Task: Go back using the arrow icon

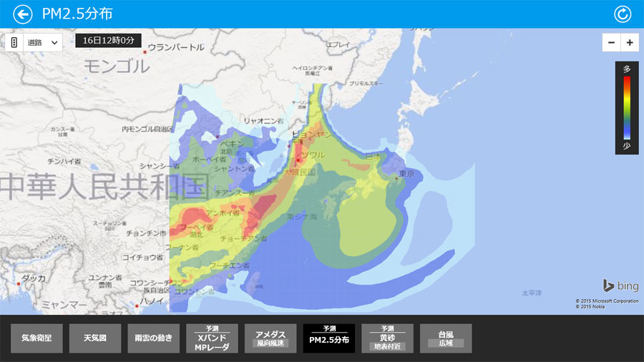Action: (23, 14)
